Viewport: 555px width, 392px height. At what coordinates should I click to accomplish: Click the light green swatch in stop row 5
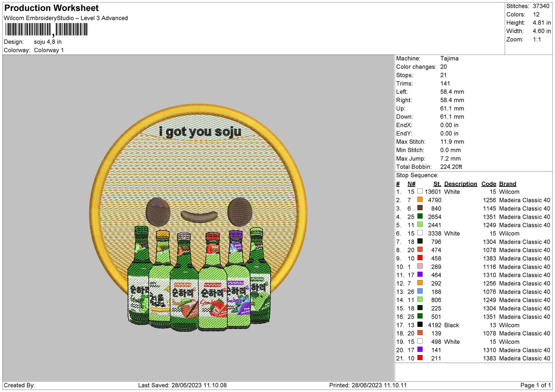(420, 225)
